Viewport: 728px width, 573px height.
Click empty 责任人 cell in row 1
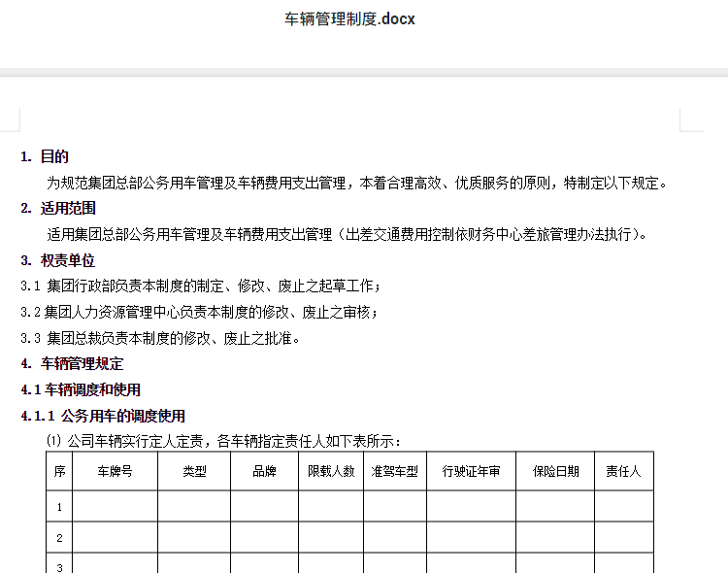click(x=624, y=506)
